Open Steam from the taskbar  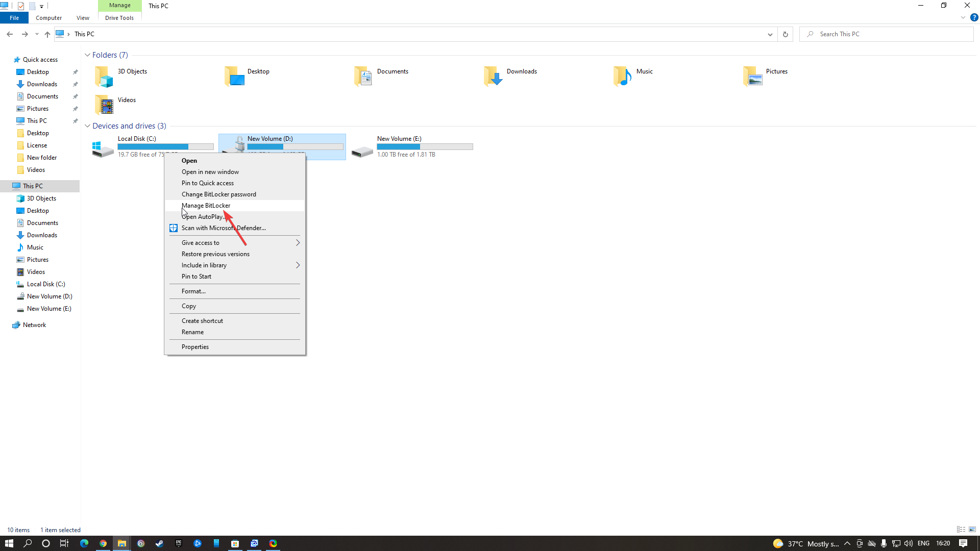[x=159, y=543]
